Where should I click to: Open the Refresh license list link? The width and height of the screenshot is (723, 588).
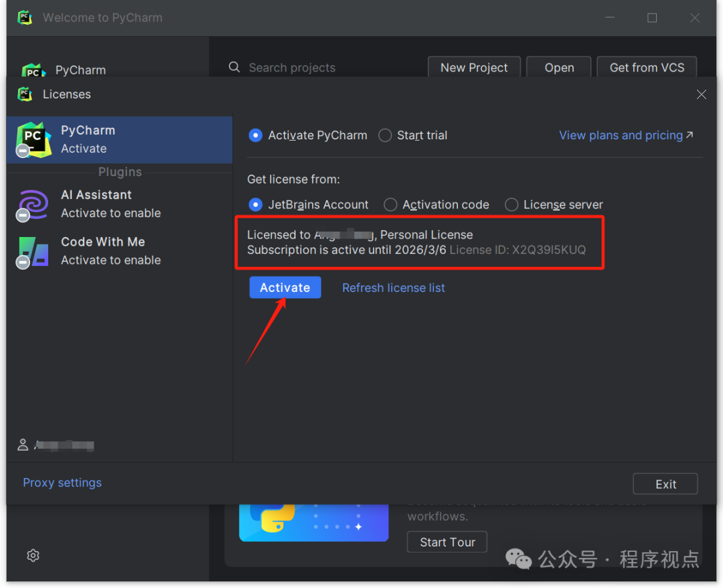(x=394, y=288)
